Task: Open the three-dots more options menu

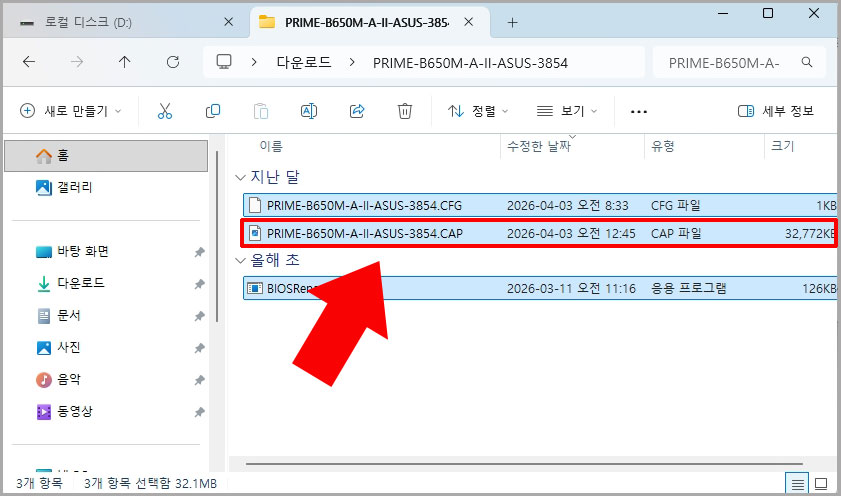Action: tap(639, 112)
